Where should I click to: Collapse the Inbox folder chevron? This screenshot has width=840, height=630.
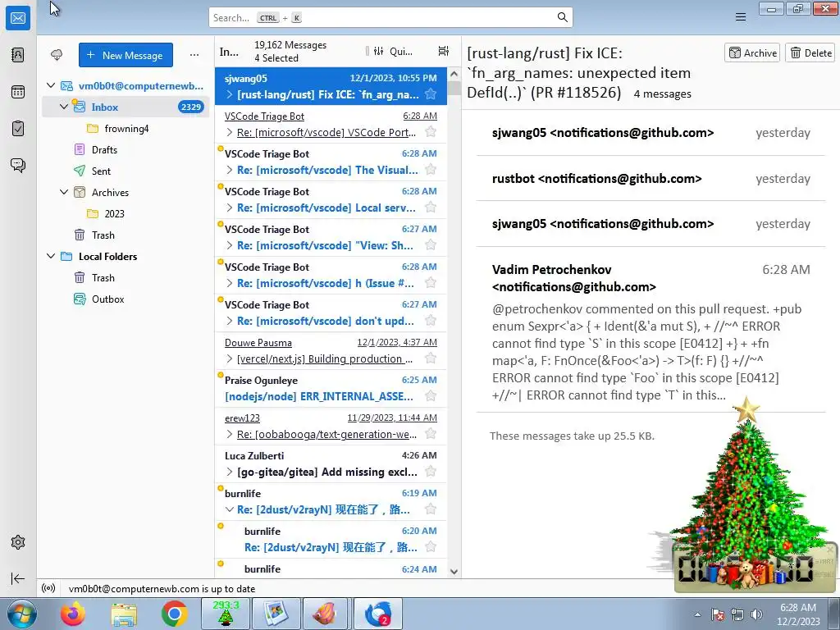[64, 107]
